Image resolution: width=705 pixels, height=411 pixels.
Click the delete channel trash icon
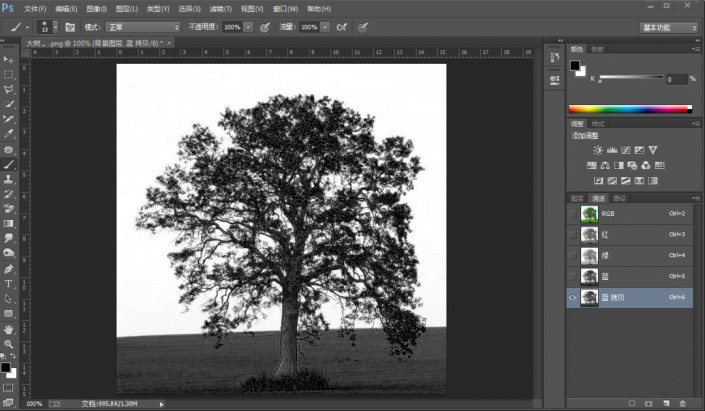click(x=683, y=402)
